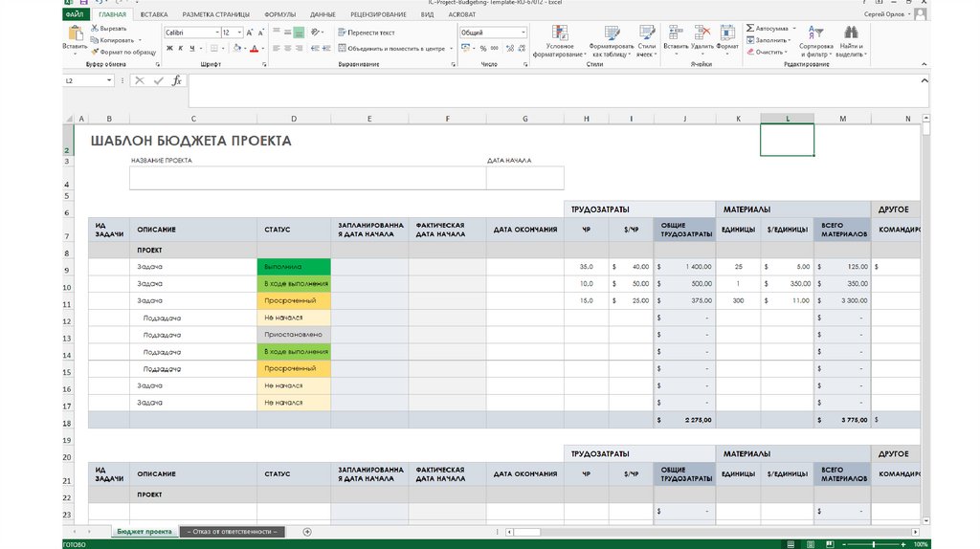Viewport: 980px width, 549px height.
Task: Click the Cut (Вырезать) scissors icon
Action: click(95, 29)
